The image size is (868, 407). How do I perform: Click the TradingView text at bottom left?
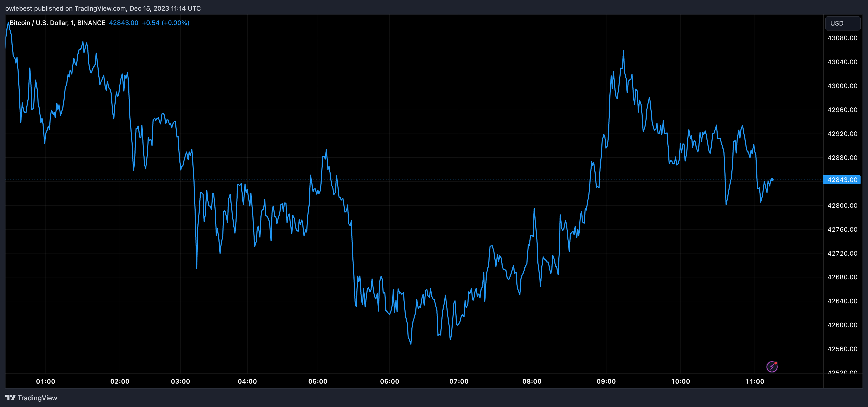(37, 398)
